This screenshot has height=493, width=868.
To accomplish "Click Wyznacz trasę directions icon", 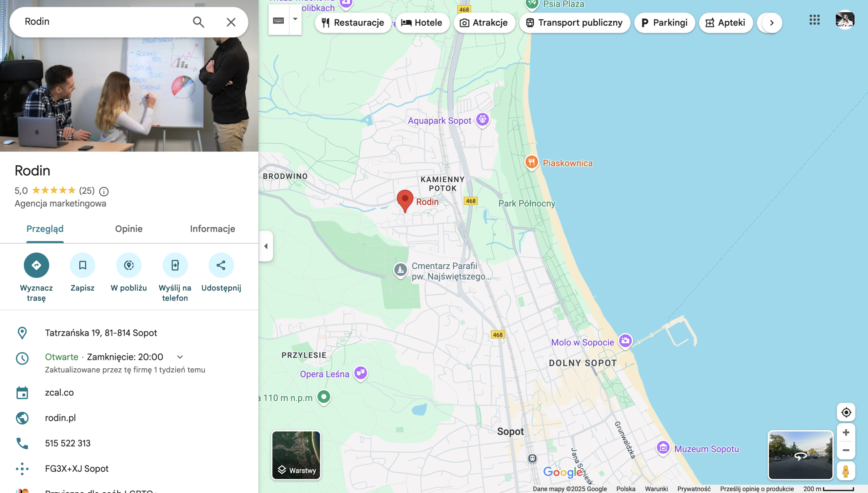I will pos(36,265).
